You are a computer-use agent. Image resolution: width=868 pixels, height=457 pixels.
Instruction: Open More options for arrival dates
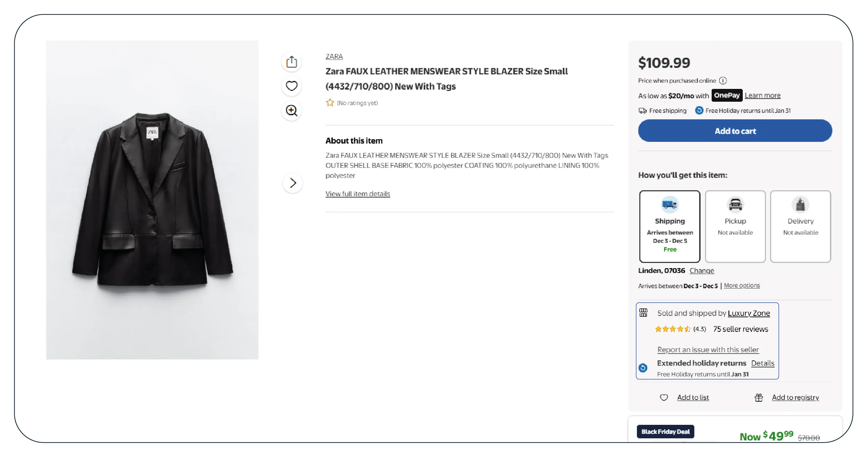(742, 285)
